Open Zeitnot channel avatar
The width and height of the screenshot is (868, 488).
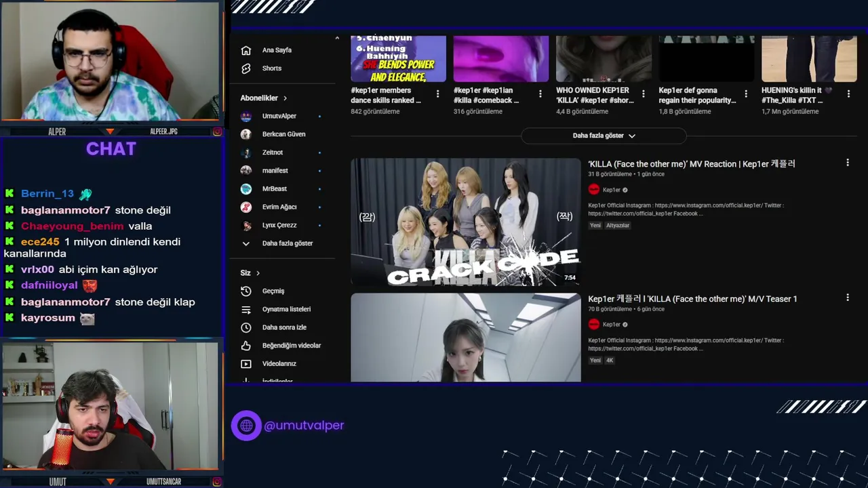pyautogui.click(x=246, y=152)
